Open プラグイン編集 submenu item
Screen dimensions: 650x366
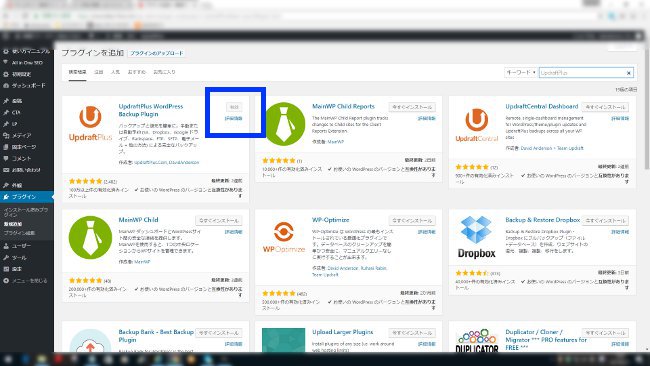tap(19, 233)
